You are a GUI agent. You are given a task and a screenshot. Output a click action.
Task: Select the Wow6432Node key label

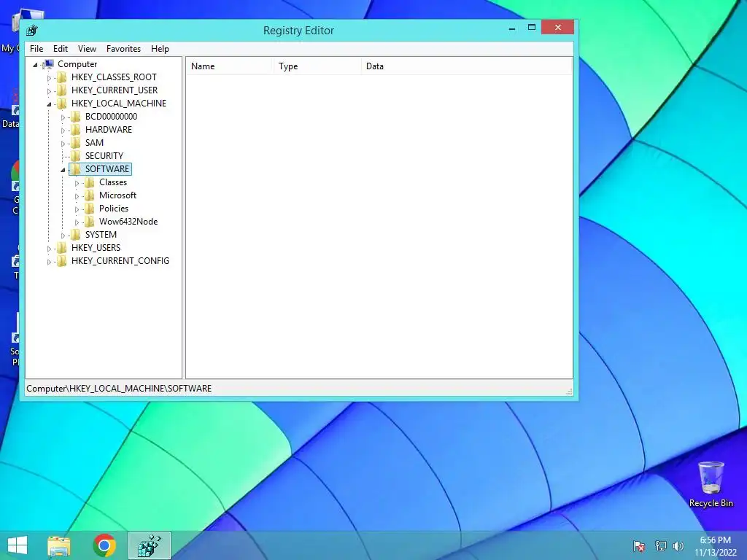pyautogui.click(x=128, y=222)
